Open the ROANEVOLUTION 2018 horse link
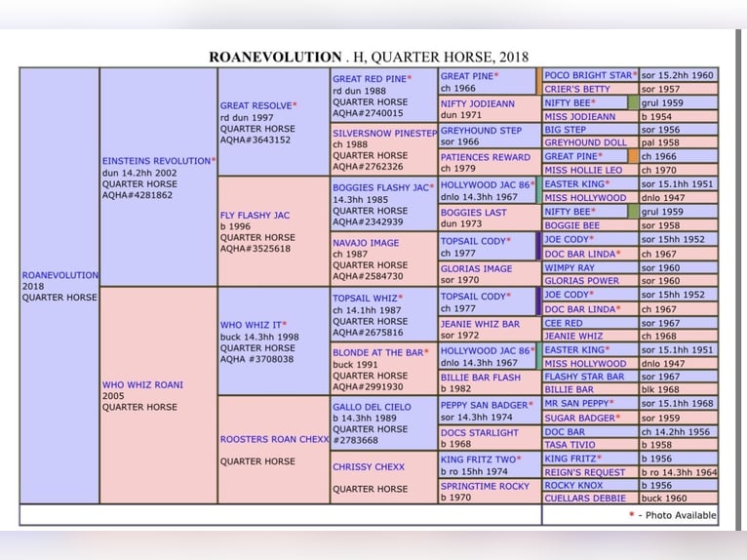This screenshot has width=747, height=560. pyautogui.click(x=60, y=275)
